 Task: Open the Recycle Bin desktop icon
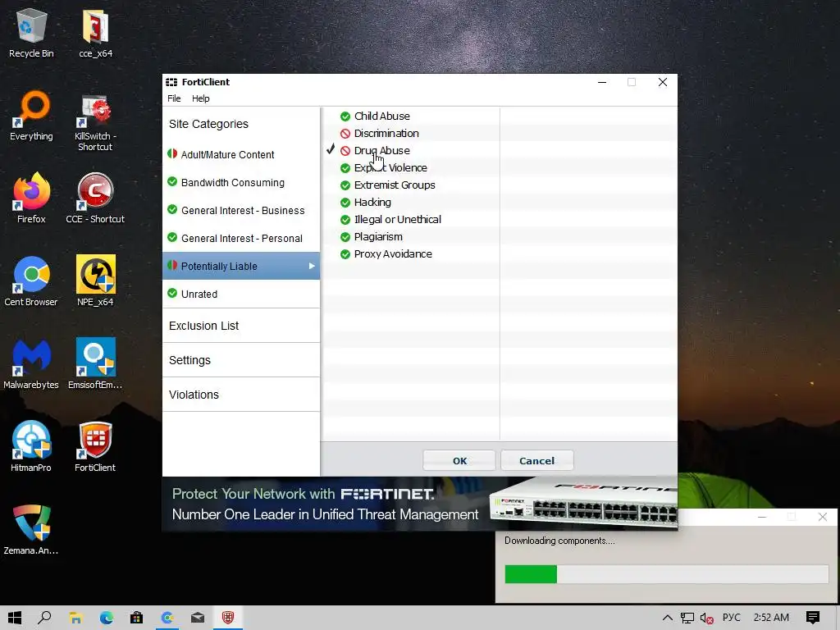tap(31, 33)
